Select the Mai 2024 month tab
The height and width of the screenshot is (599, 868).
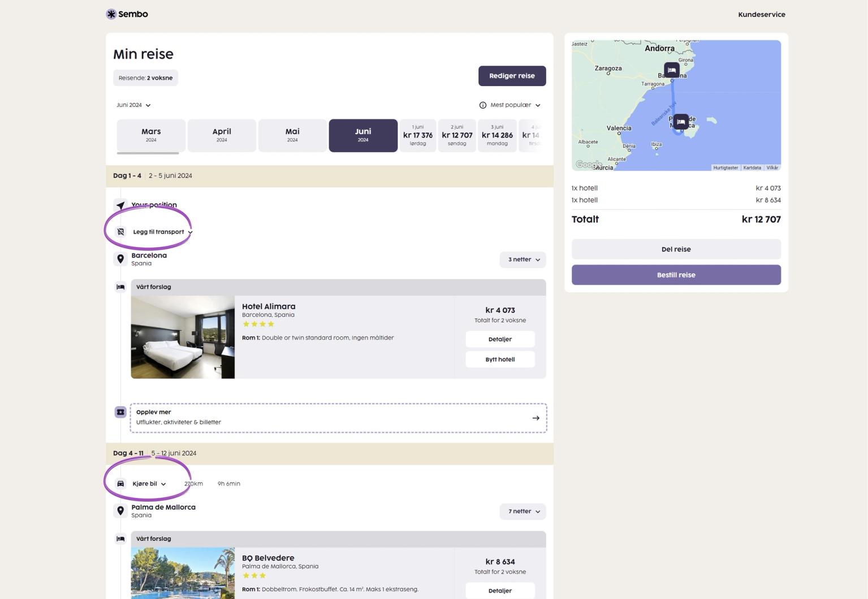pyautogui.click(x=292, y=135)
